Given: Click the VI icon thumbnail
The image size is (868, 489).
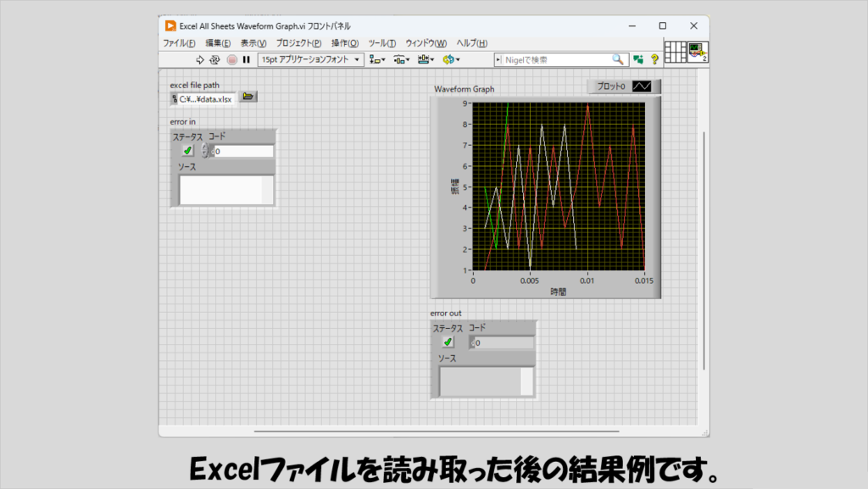Looking at the screenshot, I should point(698,52).
